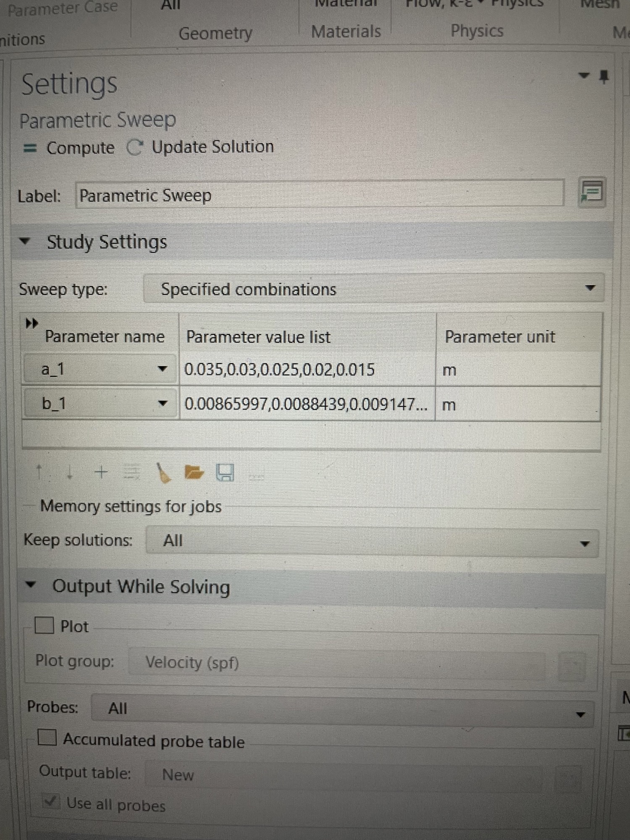Click the broom Clear Table icon
The width and height of the screenshot is (630, 840).
(163, 473)
